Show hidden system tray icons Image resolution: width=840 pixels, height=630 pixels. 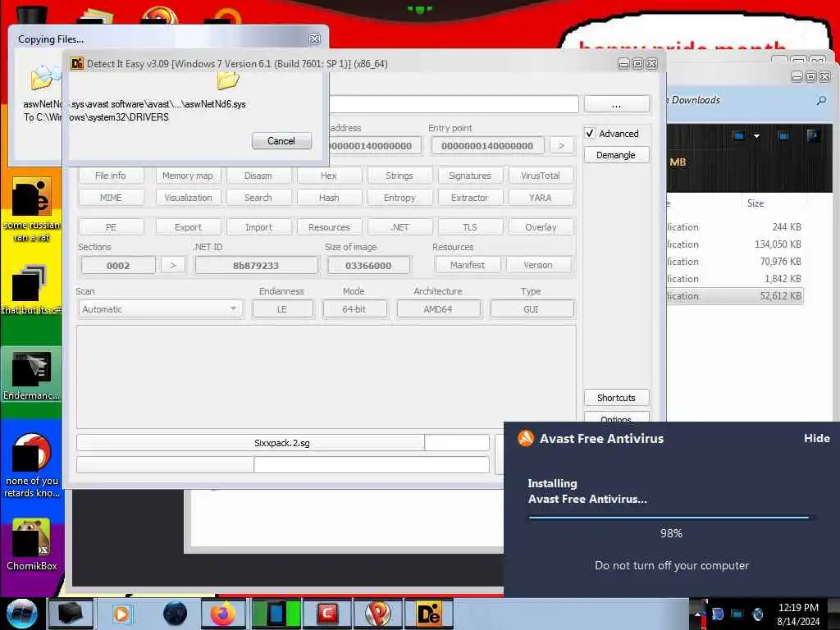coord(697,614)
